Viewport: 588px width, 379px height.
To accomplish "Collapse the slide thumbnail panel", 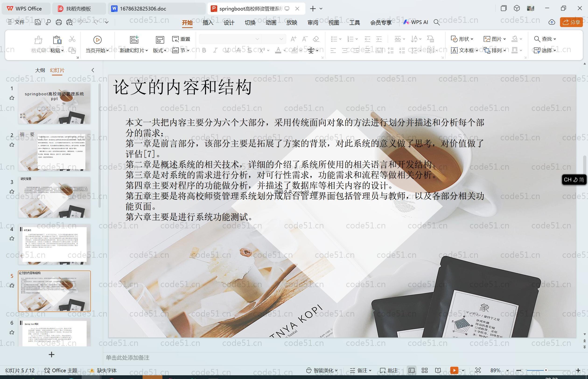I will (93, 70).
